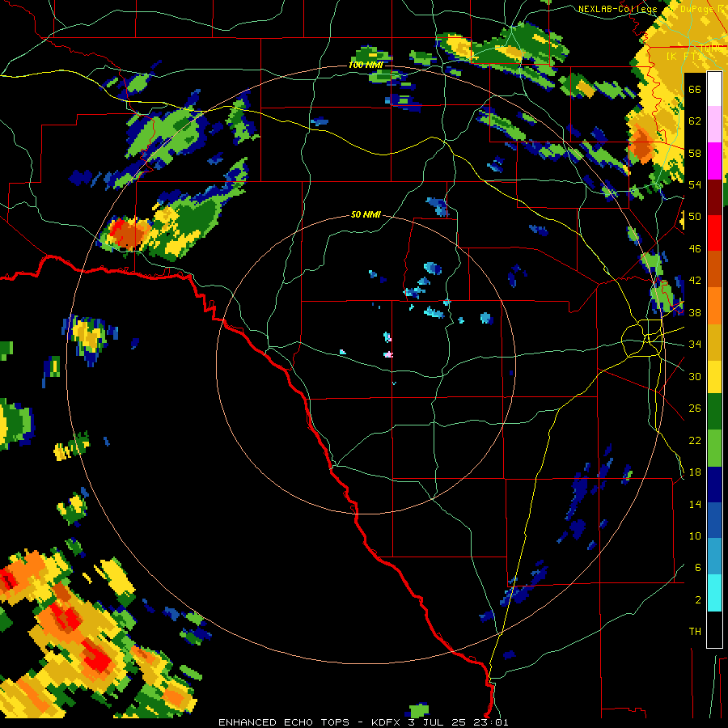The width and height of the screenshot is (728, 728).
Task: Select legend value "10"
Action: pyautogui.click(x=695, y=536)
